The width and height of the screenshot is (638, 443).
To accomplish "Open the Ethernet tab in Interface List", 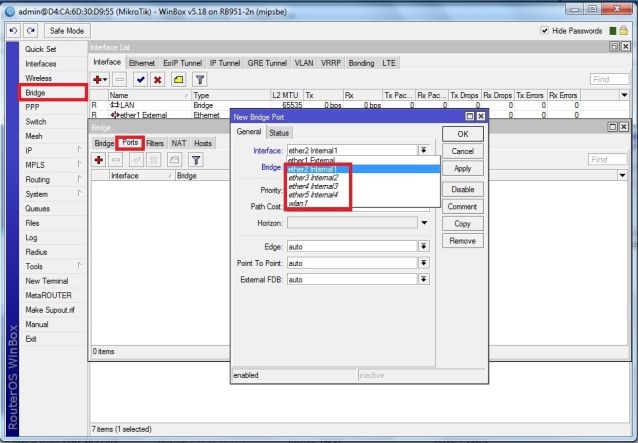I will (142, 63).
